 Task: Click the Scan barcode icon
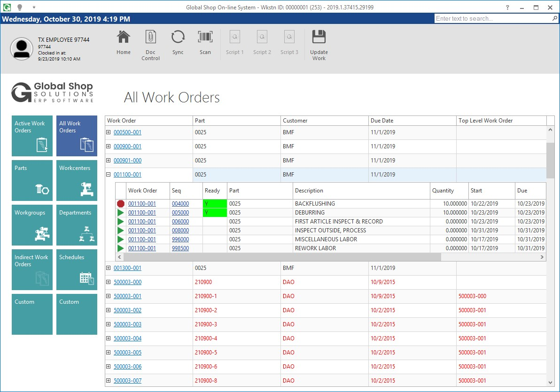tap(205, 37)
